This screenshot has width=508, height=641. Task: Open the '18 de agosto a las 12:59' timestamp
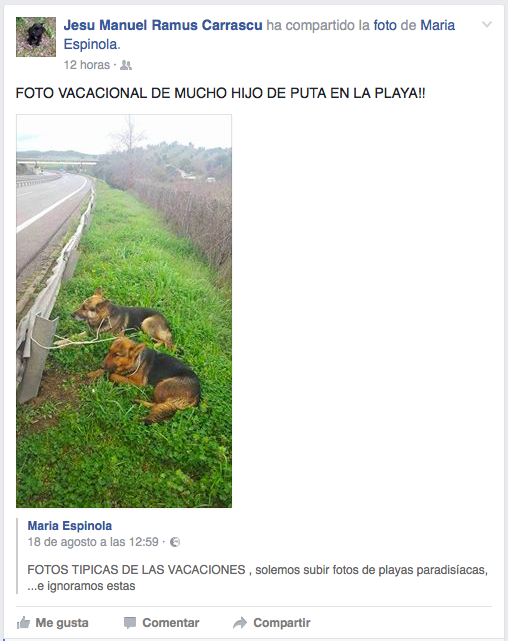tap(93, 542)
